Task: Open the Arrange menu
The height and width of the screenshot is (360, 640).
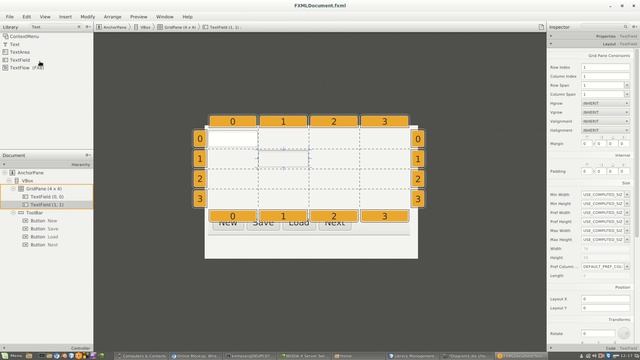Action: (x=113, y=17)
